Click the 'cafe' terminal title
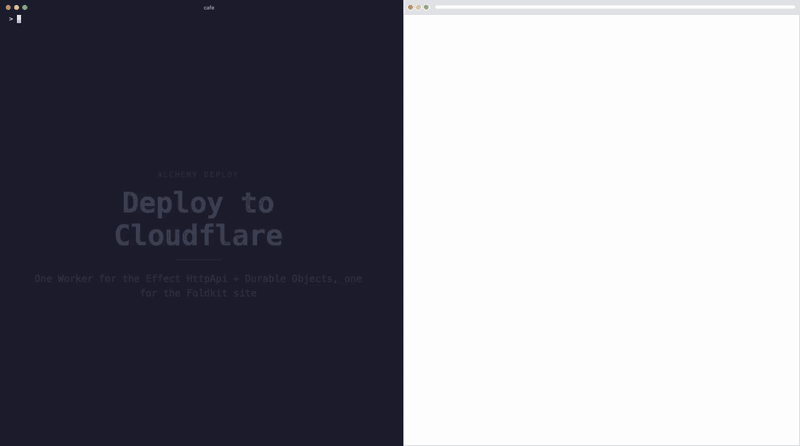The width and height of the screenshot is (800, 446). tap(209, 8)
